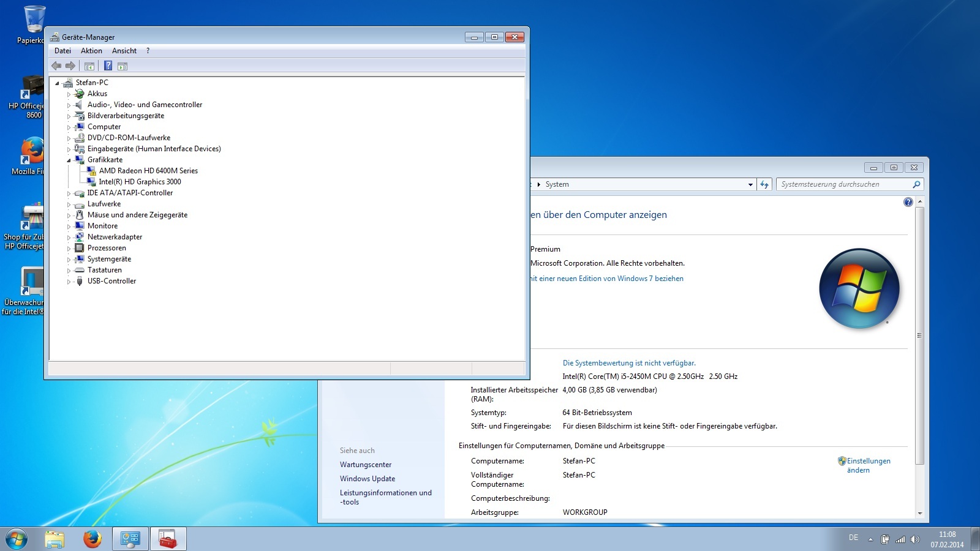
Task: Click the Forward arrow in Geräte-Manager toolbar
Action: pyautogui.click(x=70, y=66)
